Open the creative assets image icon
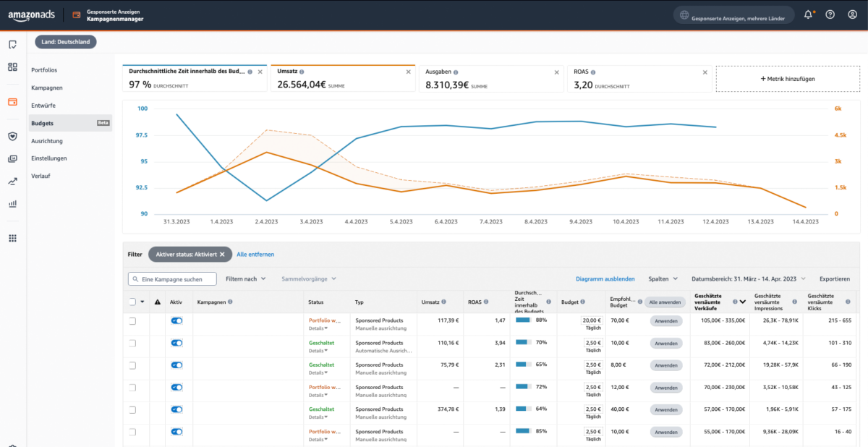The image size is (868, 447). pyautogui.click(x=12, y=158)
